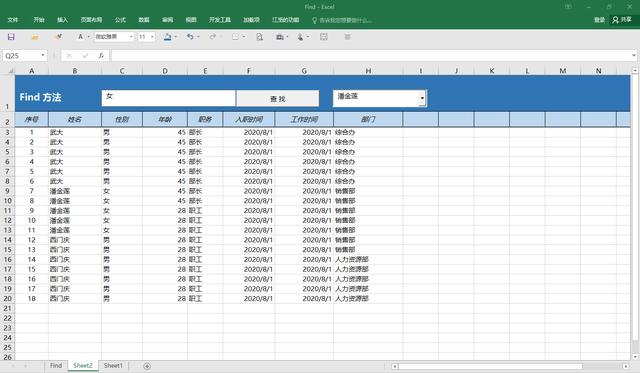Click inside the formula bar input
640x373 pixels.
coord(370,56)
